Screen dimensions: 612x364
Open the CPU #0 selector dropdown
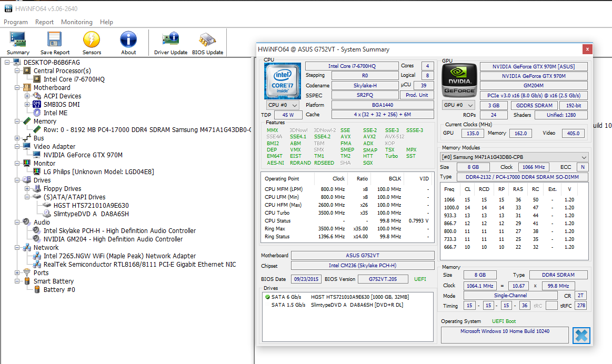pos(283,105)
